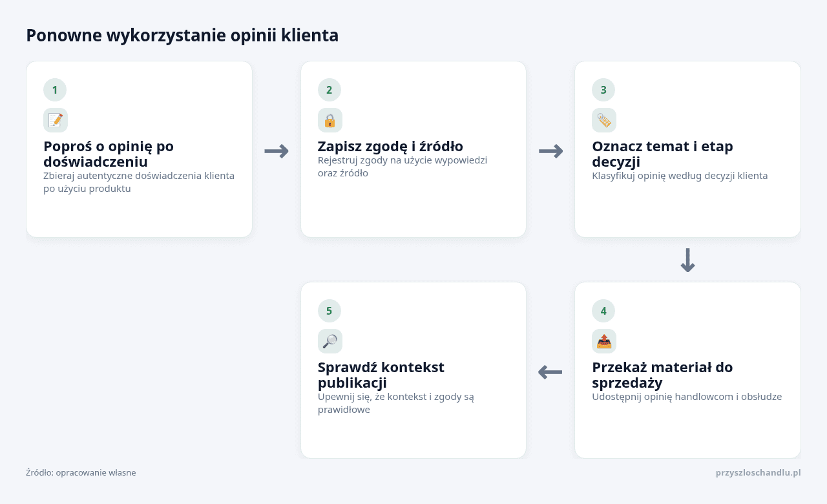The width and height of the screenshot is (827, 504).
Task: Click the number 4 badge in the fourth card
Action: [603, 311]
